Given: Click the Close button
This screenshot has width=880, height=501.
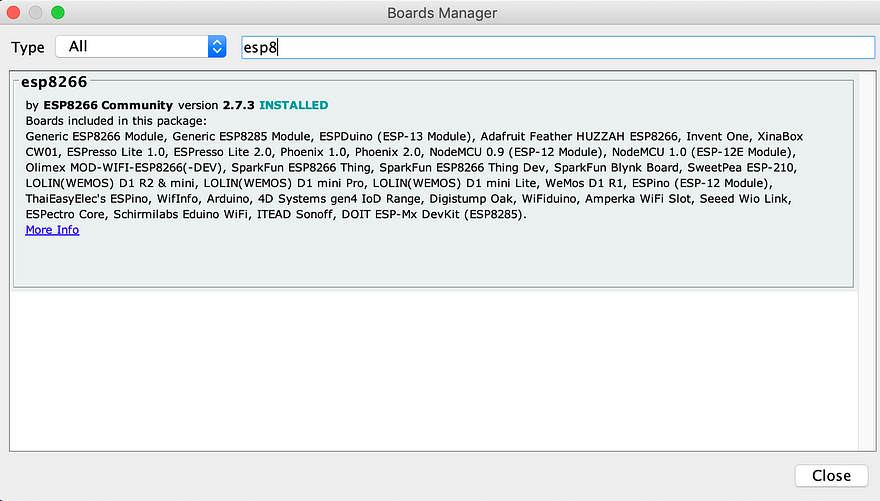Looking at the screenshot, I should tap(831, 476).
